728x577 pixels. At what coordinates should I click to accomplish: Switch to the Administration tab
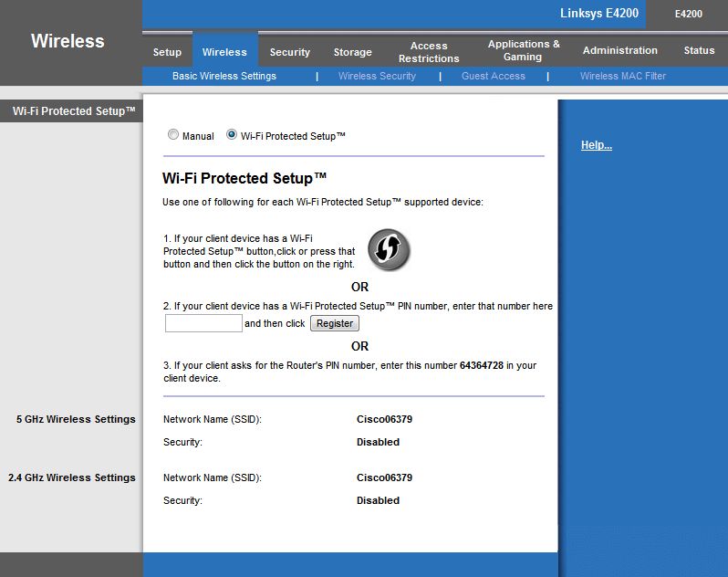(x=619, y=50)
